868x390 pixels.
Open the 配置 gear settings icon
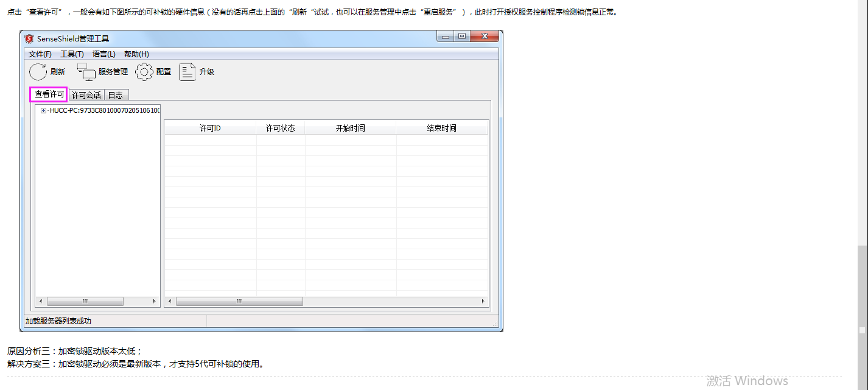pyautogui.click(x=144, y=72)
